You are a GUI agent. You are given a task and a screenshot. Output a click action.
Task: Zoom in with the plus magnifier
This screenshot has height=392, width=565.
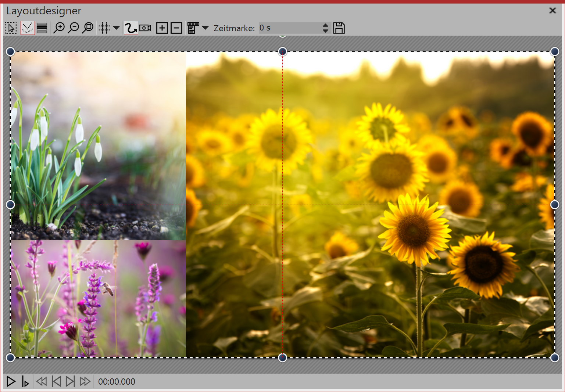click(x=59, y=28)
